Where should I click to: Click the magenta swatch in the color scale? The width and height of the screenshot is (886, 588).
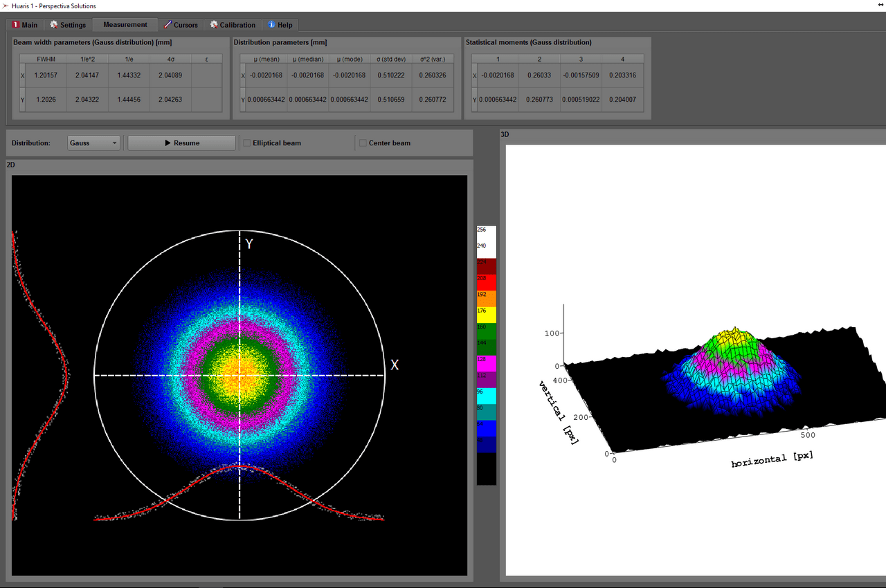486,362
